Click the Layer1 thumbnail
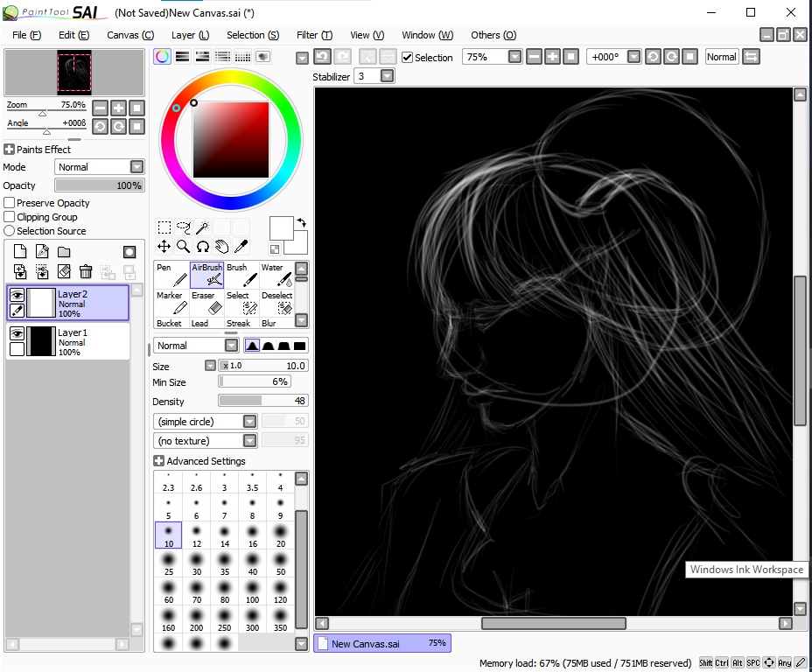812x672 pixels. tap(41, 341)
